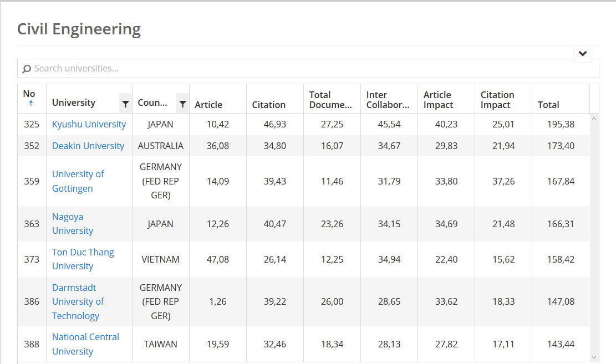Click citation impact value 37,26
The image size is (616, 364).
coord(503,181)
